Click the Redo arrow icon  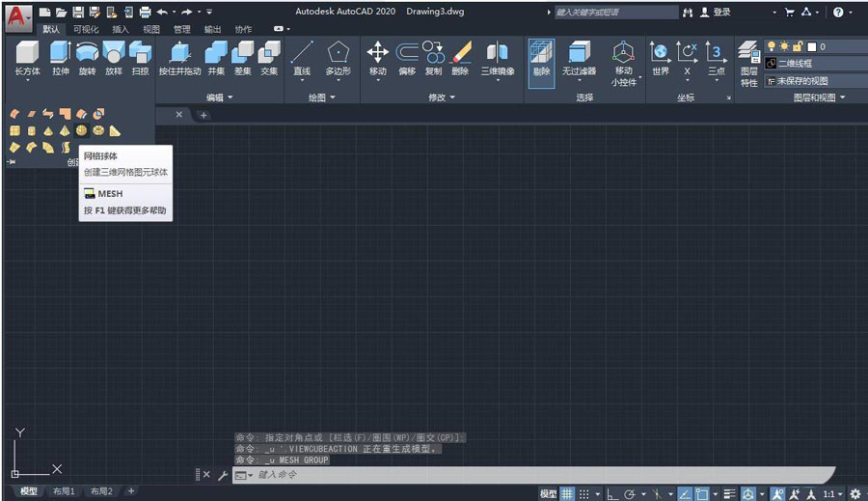click(186, 12)
